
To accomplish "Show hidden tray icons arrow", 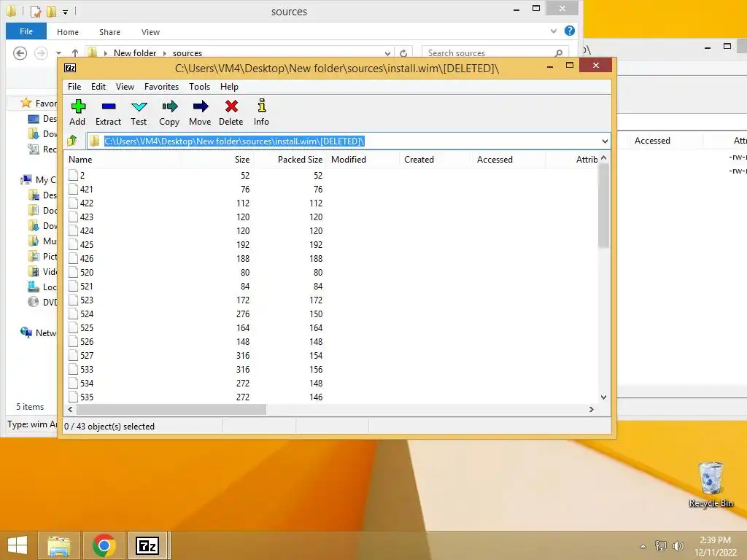I will click(643, 546).
